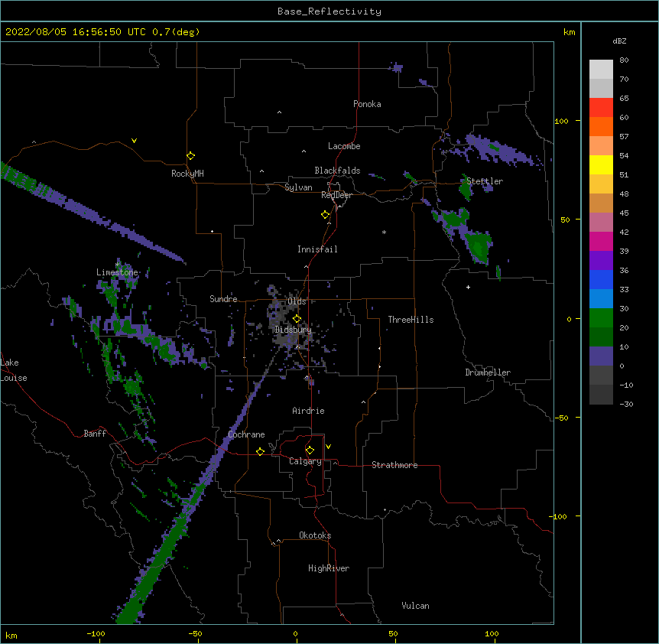Click the Sylvan town label

[x=298, y=187]
